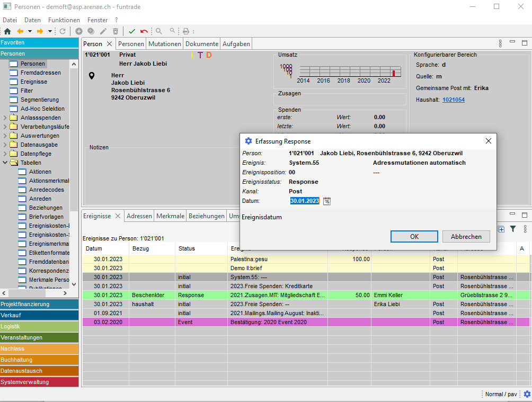Click the Datum input field
The height and width of the screenshot is (402, 532).
tap(305, 201)
